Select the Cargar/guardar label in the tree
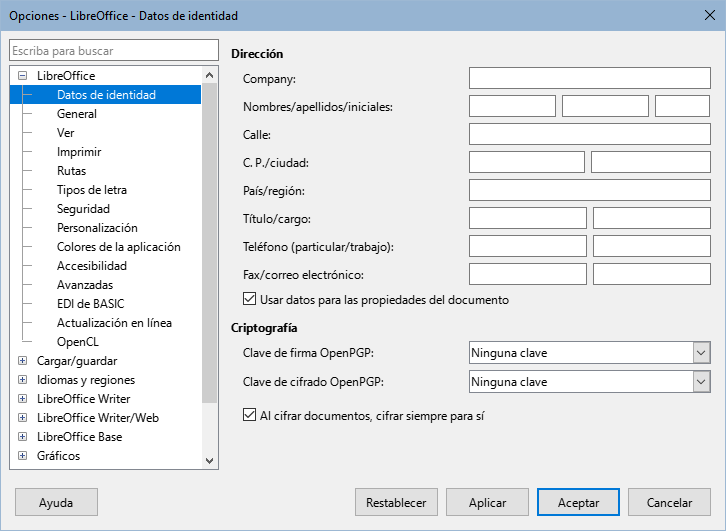The height and width of the screenshot is (531, 726). [x=77, y=361]
